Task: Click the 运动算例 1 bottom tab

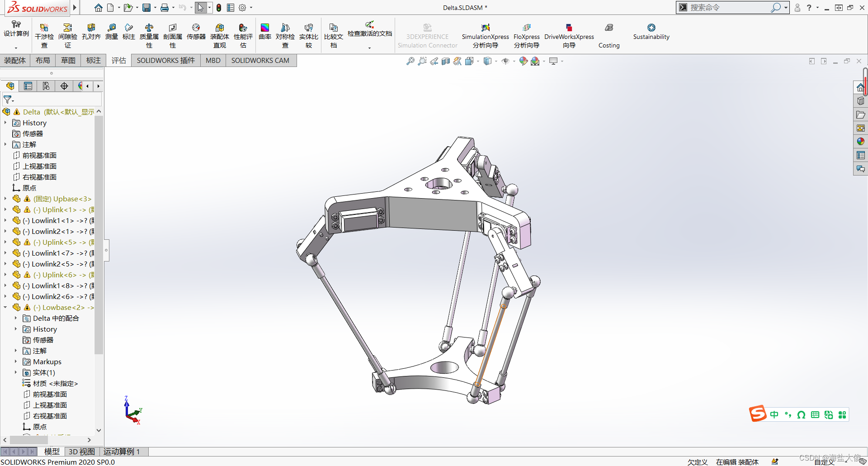Action: (x=122, y=452)
